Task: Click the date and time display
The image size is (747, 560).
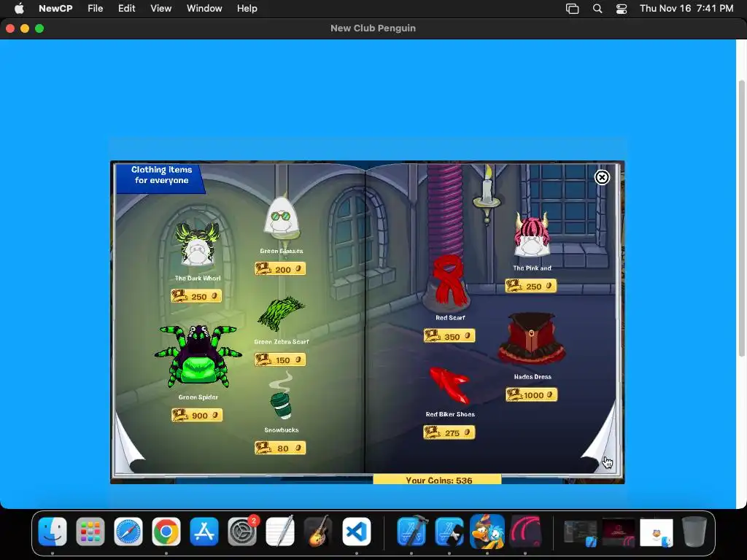Action: click(x=686, y=9)
